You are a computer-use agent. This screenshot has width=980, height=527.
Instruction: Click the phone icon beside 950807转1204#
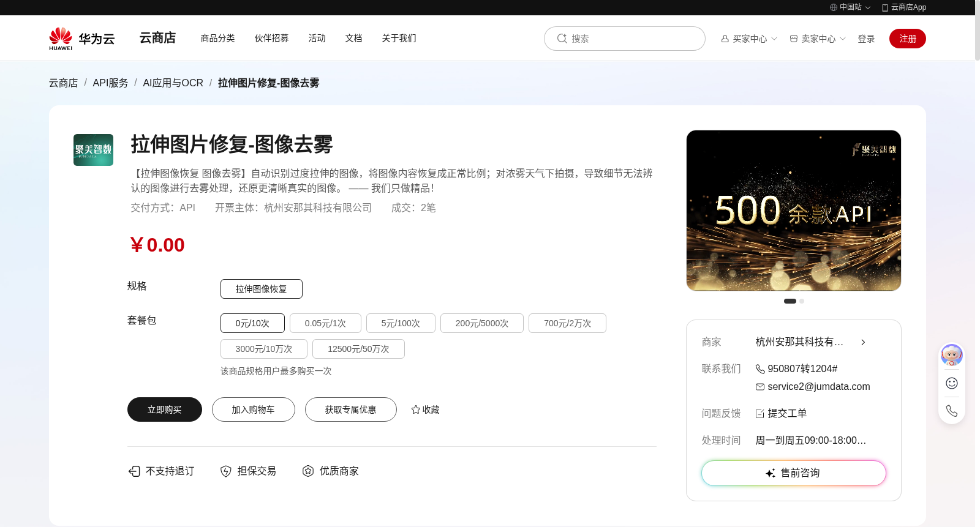point(760,369)
